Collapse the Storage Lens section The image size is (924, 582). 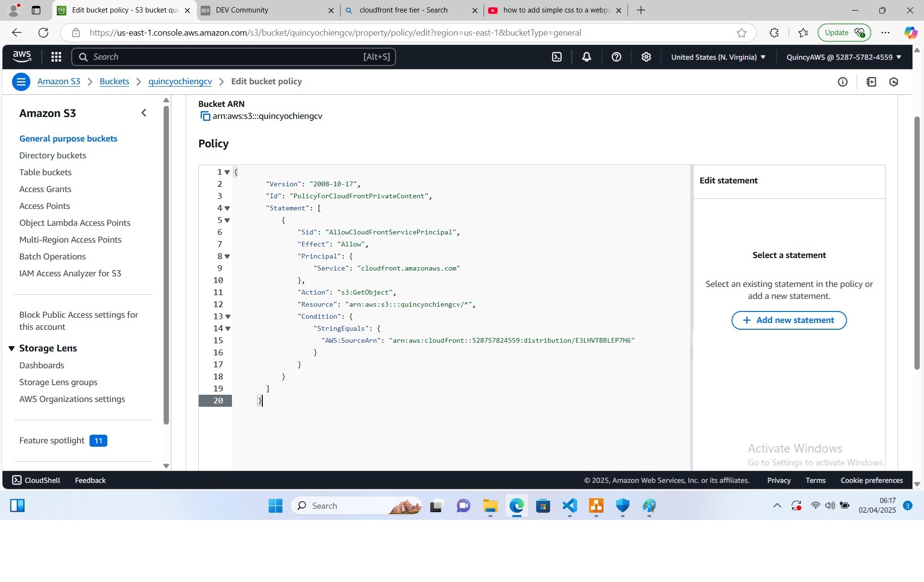12,349
